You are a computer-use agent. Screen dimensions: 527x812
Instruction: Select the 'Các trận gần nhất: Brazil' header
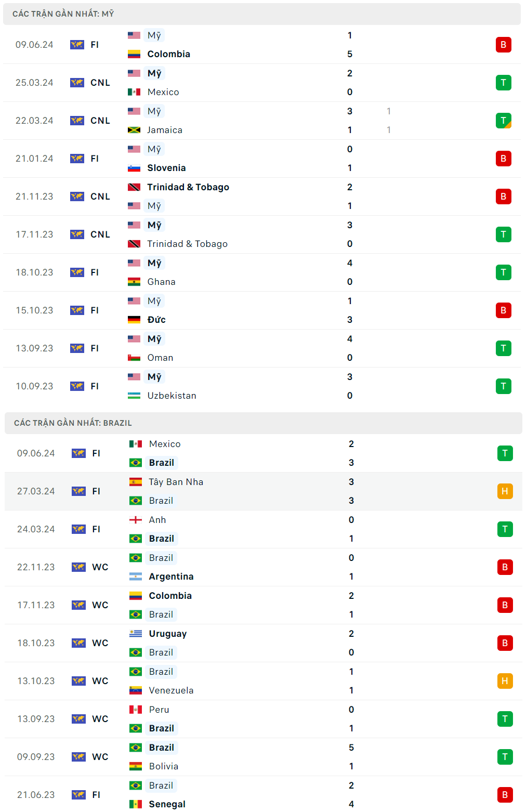pyautogui.click(x=73, y=423)
